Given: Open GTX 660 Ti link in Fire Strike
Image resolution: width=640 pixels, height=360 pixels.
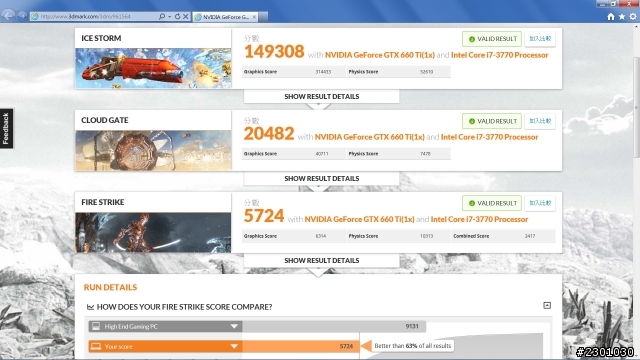Looking at the screenshot, I should (x=359, y=219).
